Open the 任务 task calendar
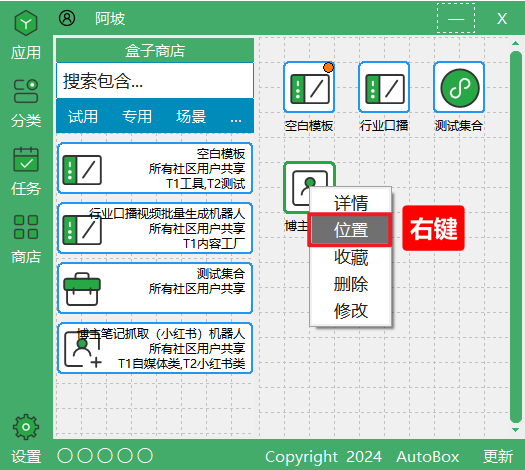 26,171
